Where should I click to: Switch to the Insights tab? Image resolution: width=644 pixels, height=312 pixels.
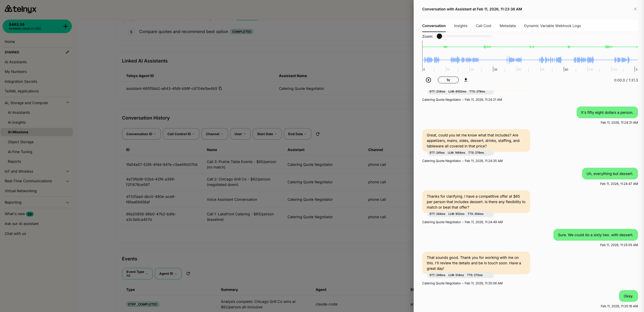pos(461,26)
